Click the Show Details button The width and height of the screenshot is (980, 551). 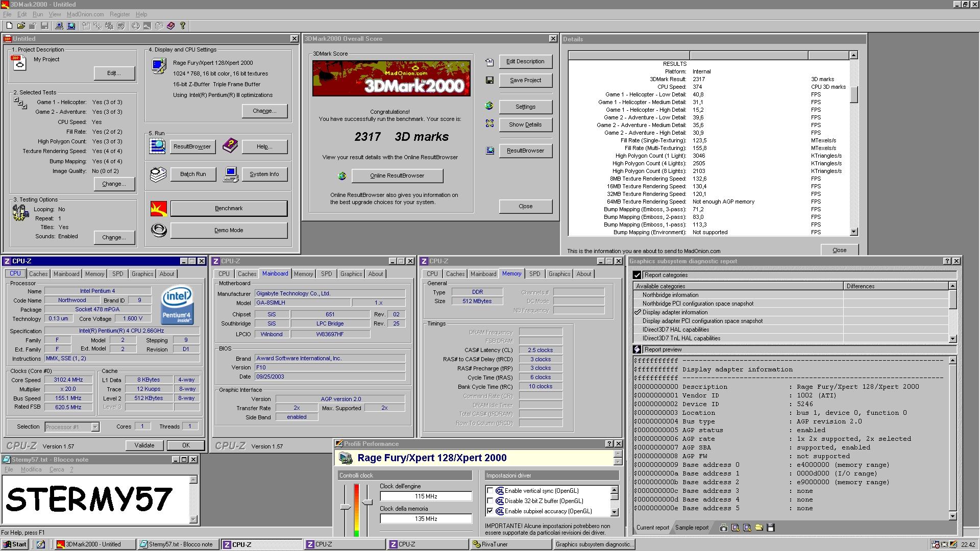tap(525, 124)
